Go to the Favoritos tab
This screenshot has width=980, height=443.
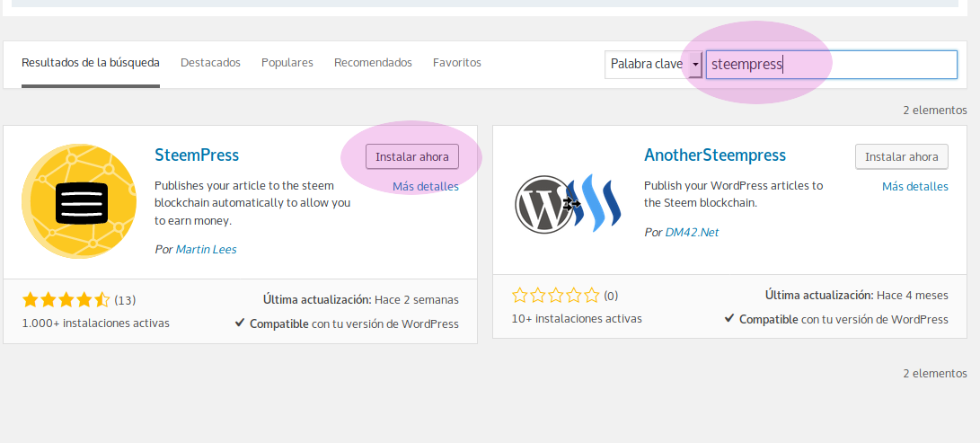coord(457,63)
